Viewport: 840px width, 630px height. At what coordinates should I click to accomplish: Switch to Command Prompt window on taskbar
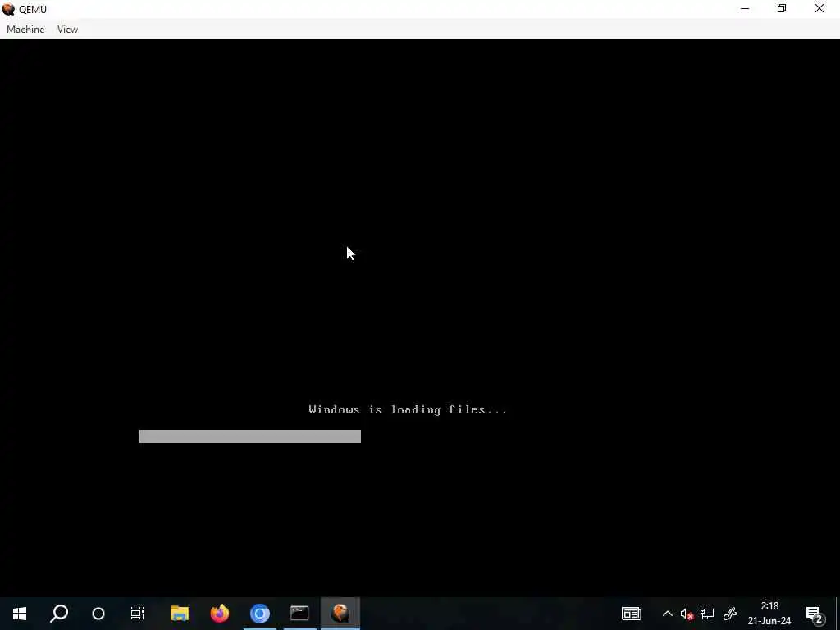pyautogui.click(x=299, y=614)
